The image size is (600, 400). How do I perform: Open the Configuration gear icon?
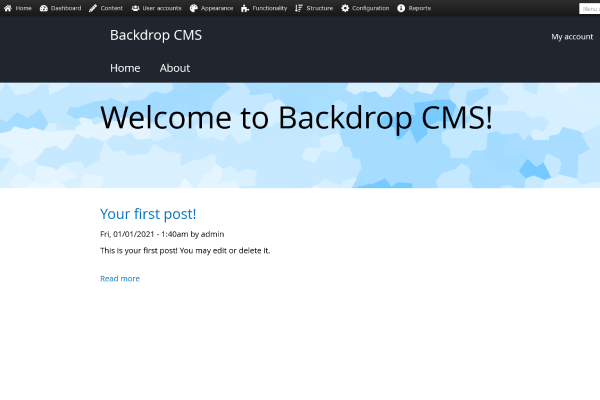pos(345,8)
